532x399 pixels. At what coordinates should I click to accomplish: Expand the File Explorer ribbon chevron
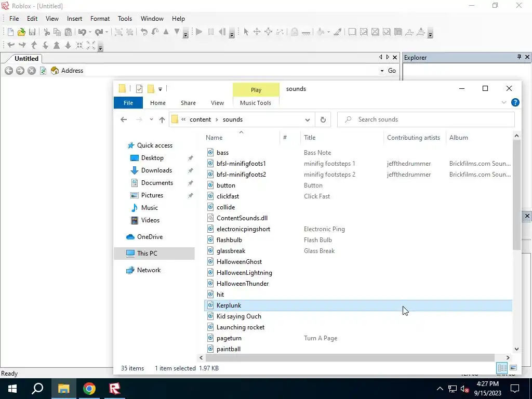pyautogui.click(x=504, y=102)
